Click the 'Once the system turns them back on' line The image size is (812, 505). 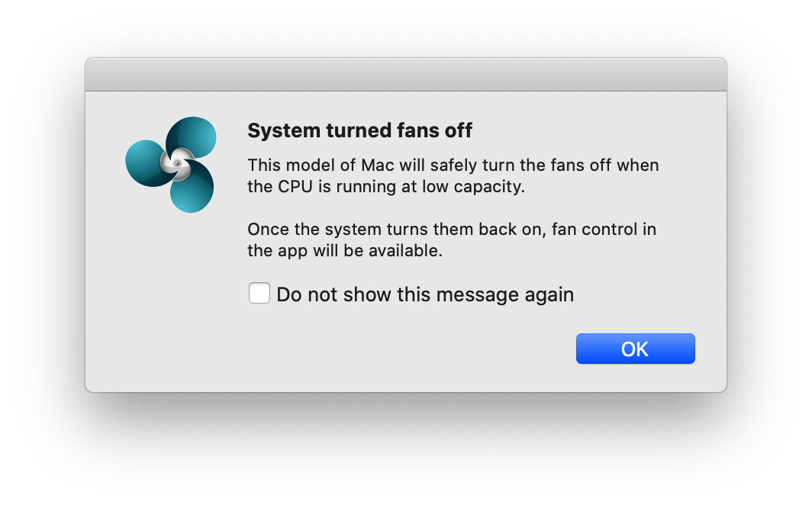(x=452, y=229)
